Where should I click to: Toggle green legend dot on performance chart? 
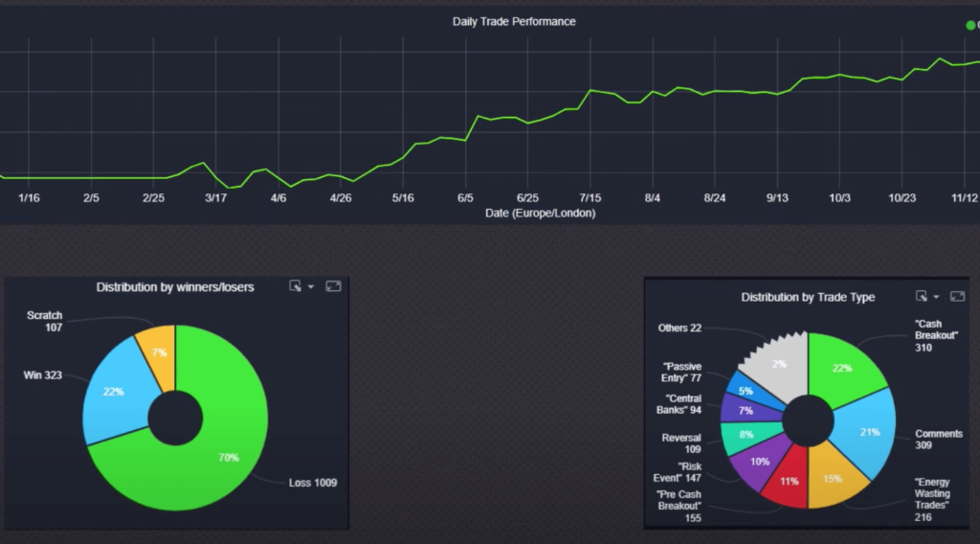[970, 25]
